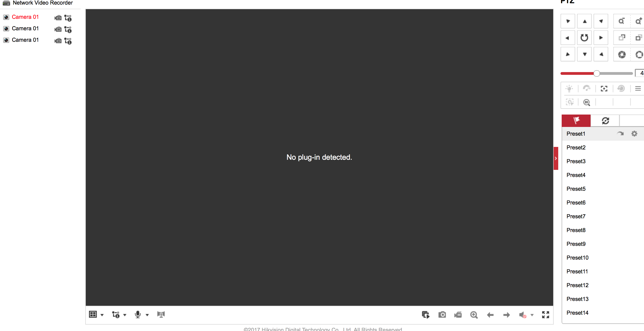Screen dimensions: 644x331
Task: Enable digital zoom magnifier in bottom toolbar
Action: [474, 314]
